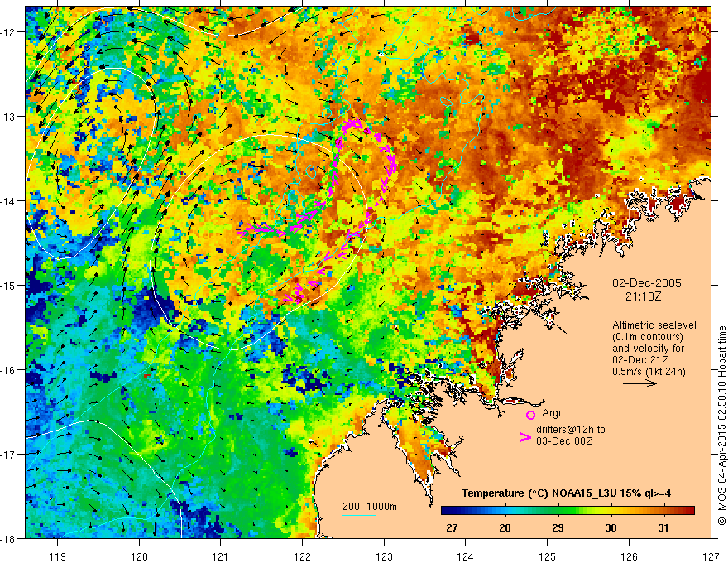The height and width of the screenshot is (563, 728).
Task: Click longitude axis label 122
Action: pyautogui.click(x=302, y=556)
